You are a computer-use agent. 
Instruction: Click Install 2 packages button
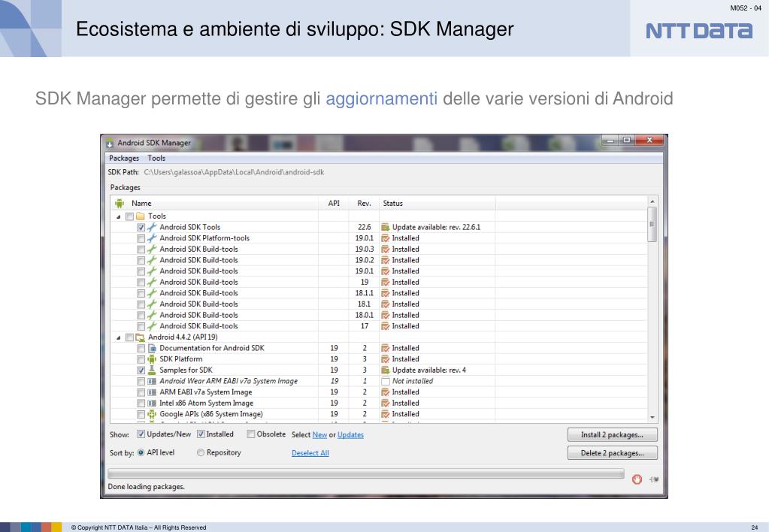(x=612, y=435)
